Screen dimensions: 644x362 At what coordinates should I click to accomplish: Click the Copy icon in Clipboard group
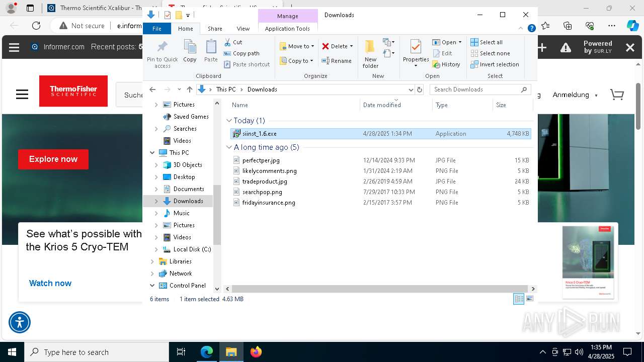point(190,51)
